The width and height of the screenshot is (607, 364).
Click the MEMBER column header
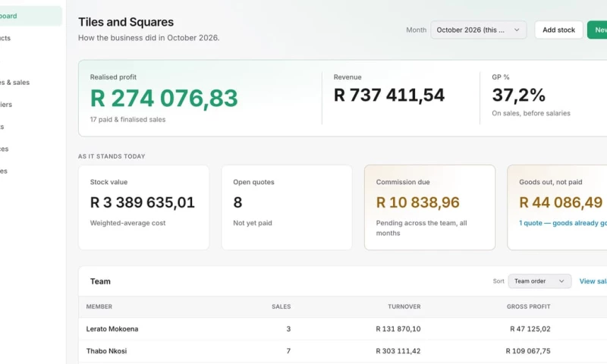[99, 306]
